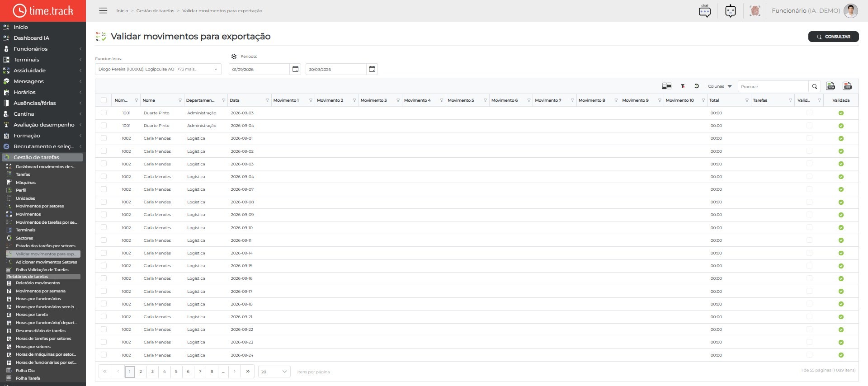Check row Carla Mendes 2026-09-10

pos(104,227)
